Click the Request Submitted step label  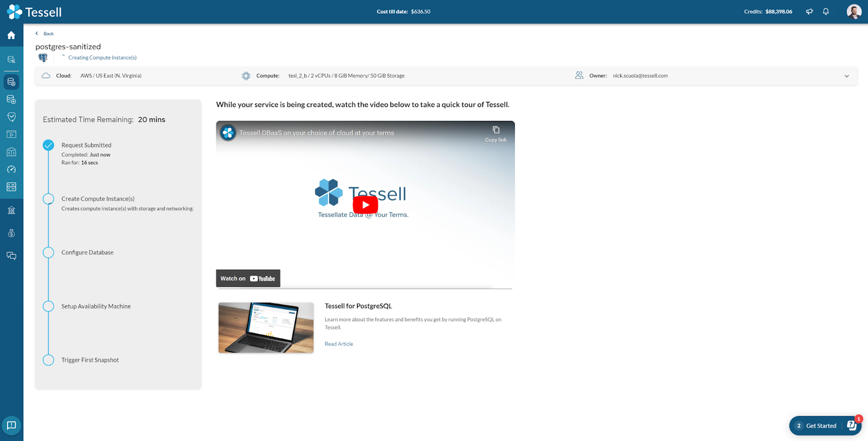86,145
